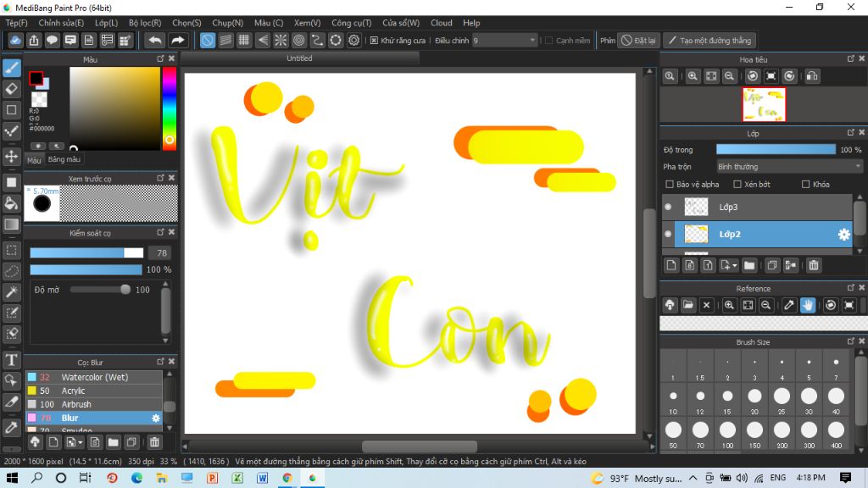This screenshot has width=868, height=488.
Task: Select the Move tool
Action: pos(12,156)
